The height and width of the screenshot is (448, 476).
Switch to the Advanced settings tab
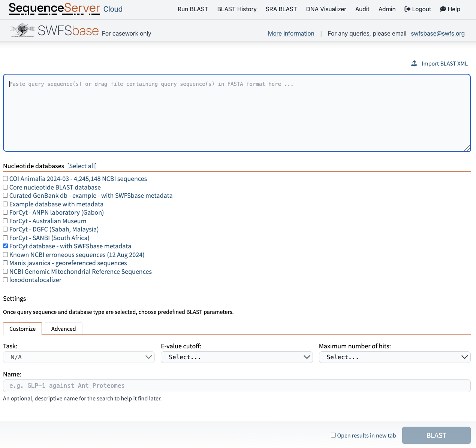pyautogui.click(x=63, y=329)
